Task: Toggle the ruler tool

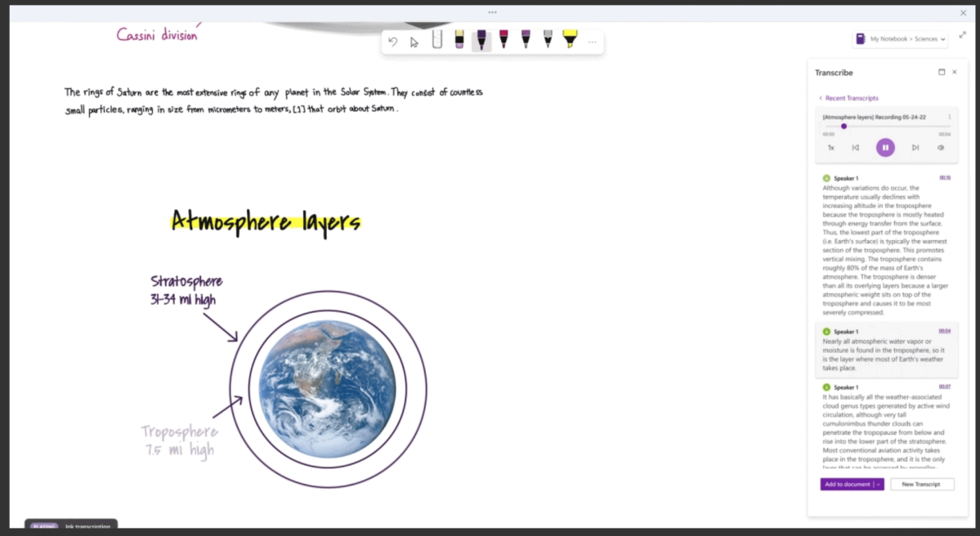Action: click(x=437, y=40)
